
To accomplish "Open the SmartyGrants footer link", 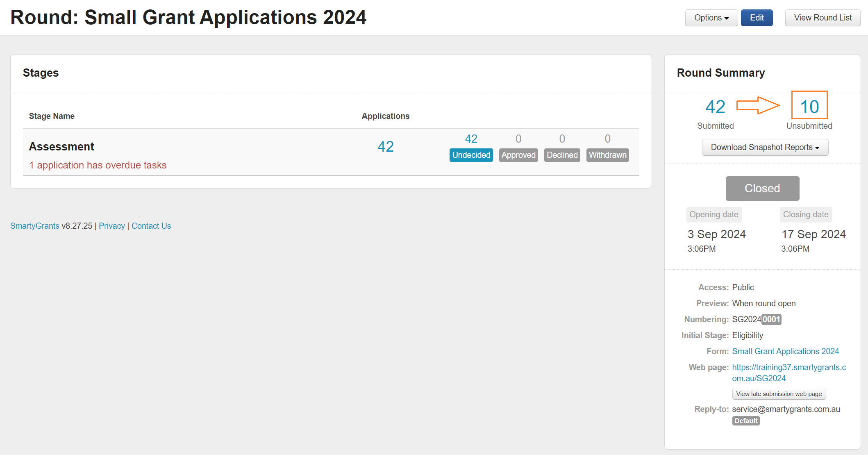I will click(35, 226).
